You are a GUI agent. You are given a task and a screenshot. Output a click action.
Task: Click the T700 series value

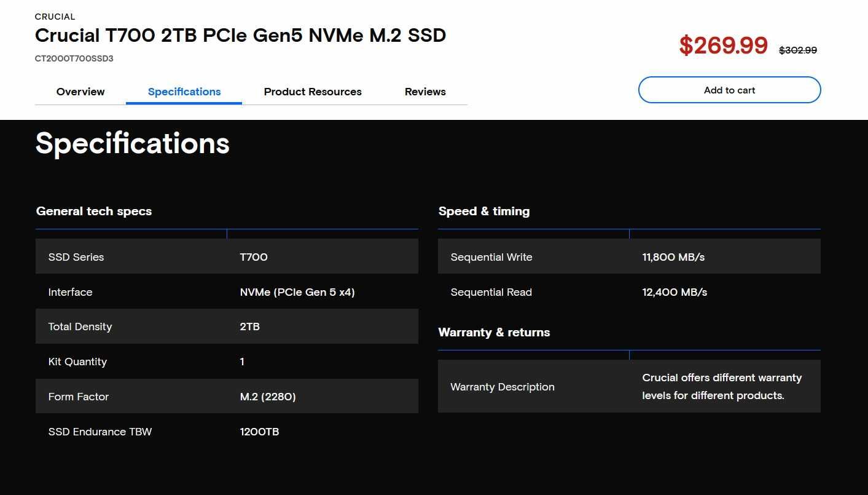click(254, 257)
